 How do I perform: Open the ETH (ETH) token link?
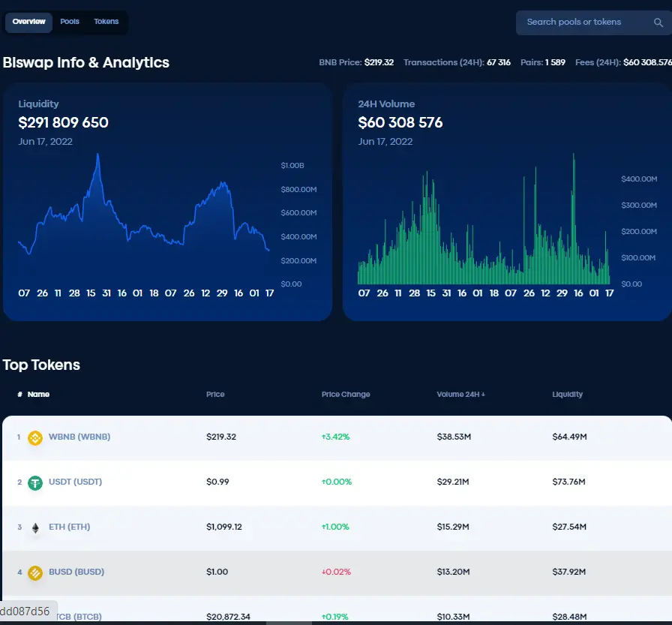click(70, 527)
